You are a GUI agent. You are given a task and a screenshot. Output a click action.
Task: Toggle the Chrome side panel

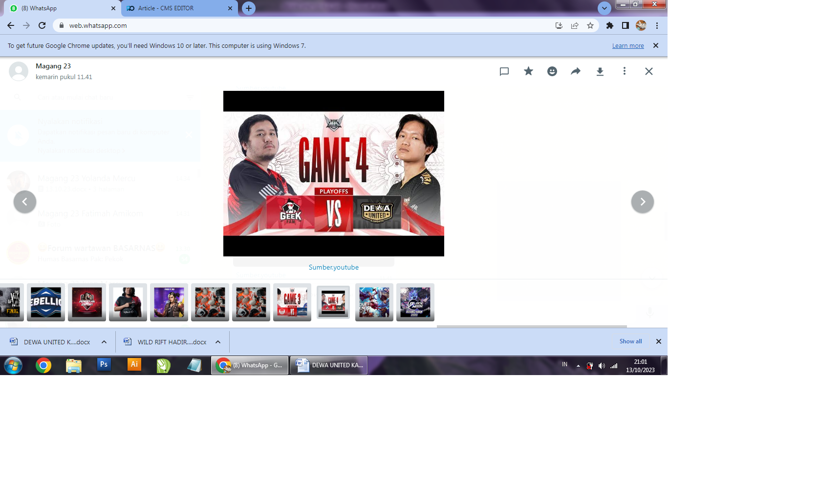(x=626, y=25)
